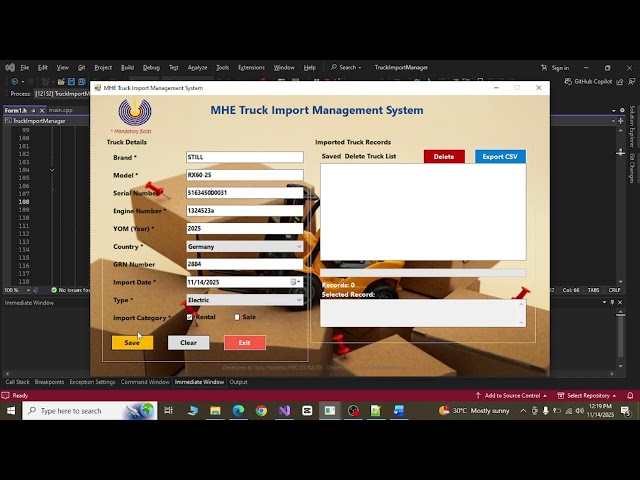This screenshot has height=480, width=640.
Task: Click the MHE company logo image
Action: 135,112
